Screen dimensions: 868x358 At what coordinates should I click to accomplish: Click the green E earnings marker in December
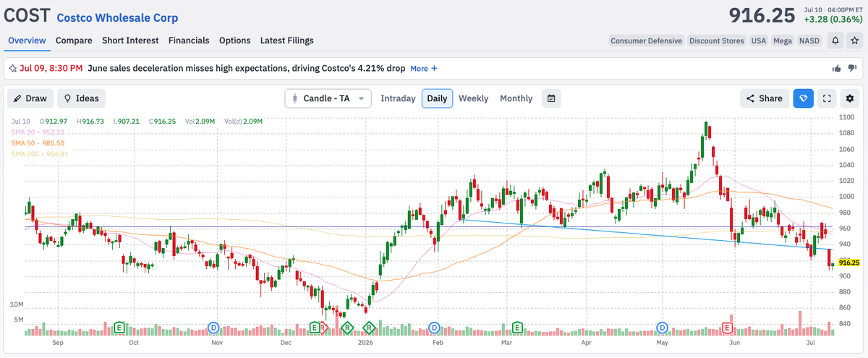(x=315, y=328)
